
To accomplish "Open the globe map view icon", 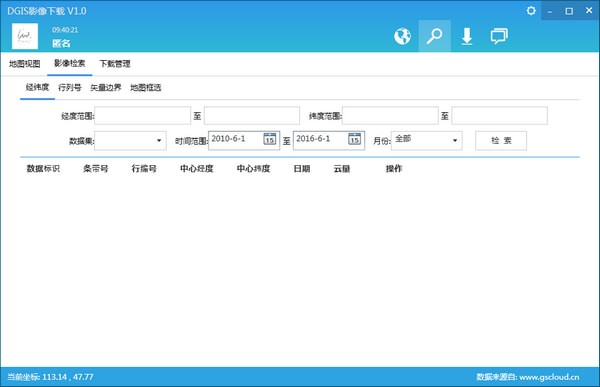I will pos(402,36).
